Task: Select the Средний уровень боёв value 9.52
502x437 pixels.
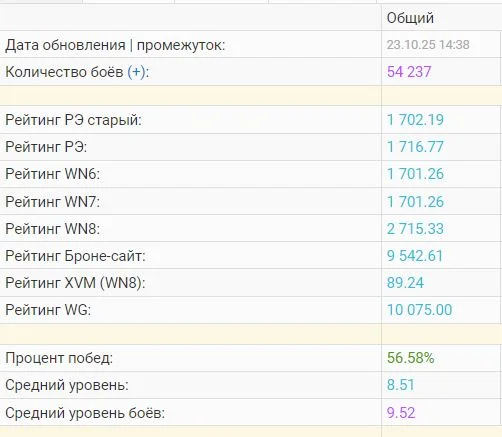Action: pos(401,413)
